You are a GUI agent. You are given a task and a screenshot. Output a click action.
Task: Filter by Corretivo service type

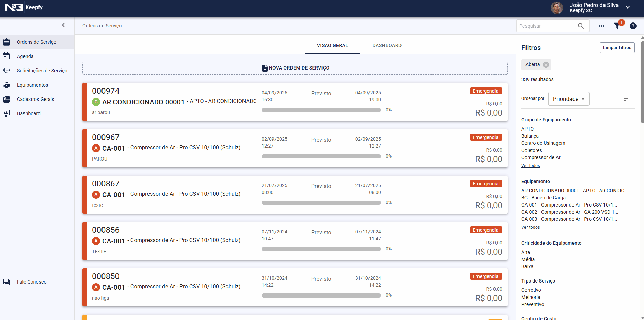click(531, 290)
